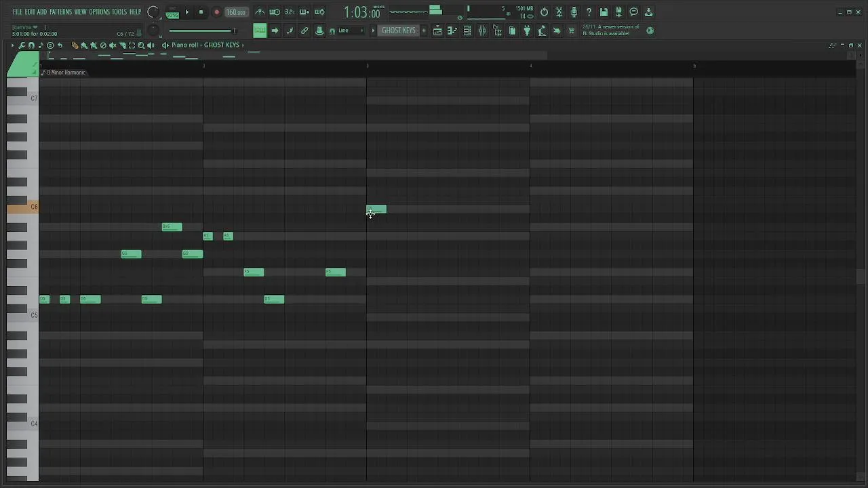Click the C6 piano key
Screen dimensions: 868x488
click(22, 207)
